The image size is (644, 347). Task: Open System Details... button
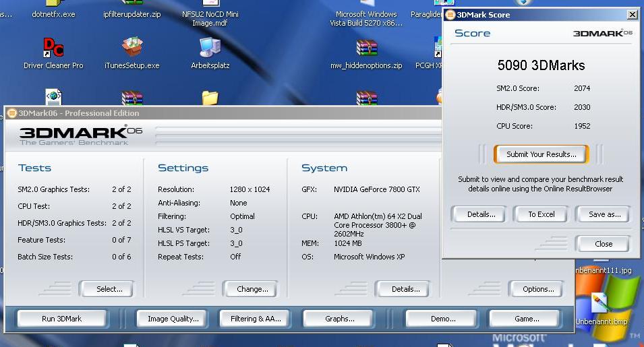coord(405,289)
